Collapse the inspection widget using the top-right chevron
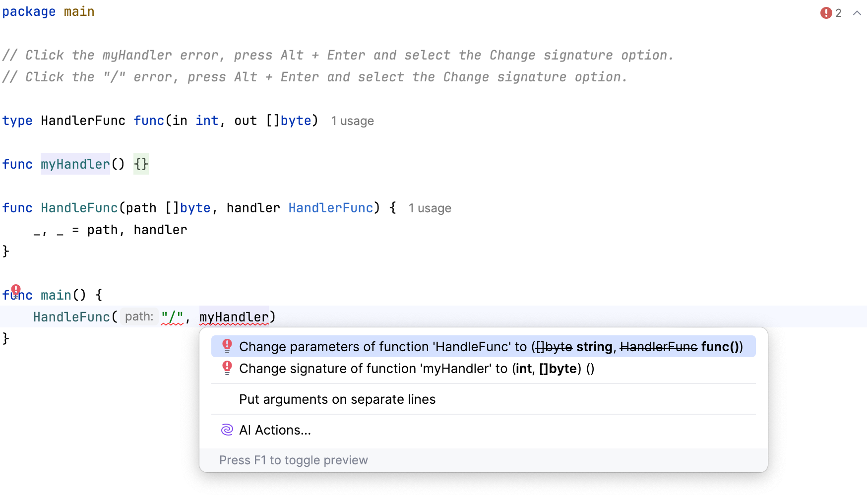 click(857, 13)
